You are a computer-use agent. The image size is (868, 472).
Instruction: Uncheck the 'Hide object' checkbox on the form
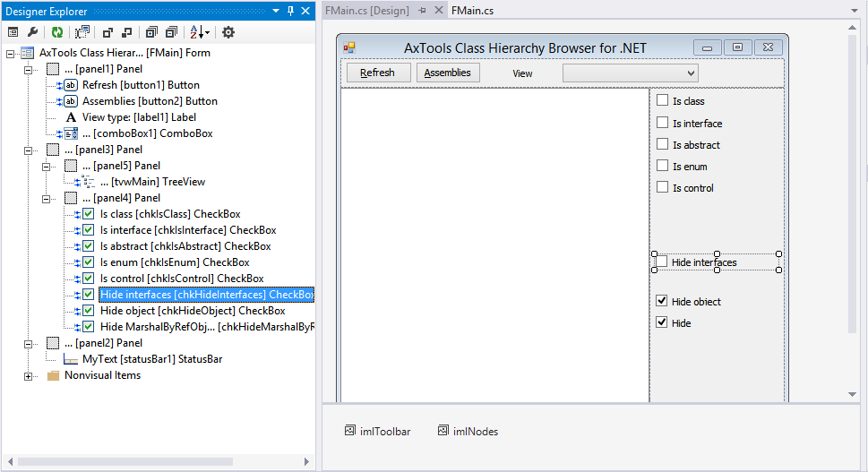(661, 300)
